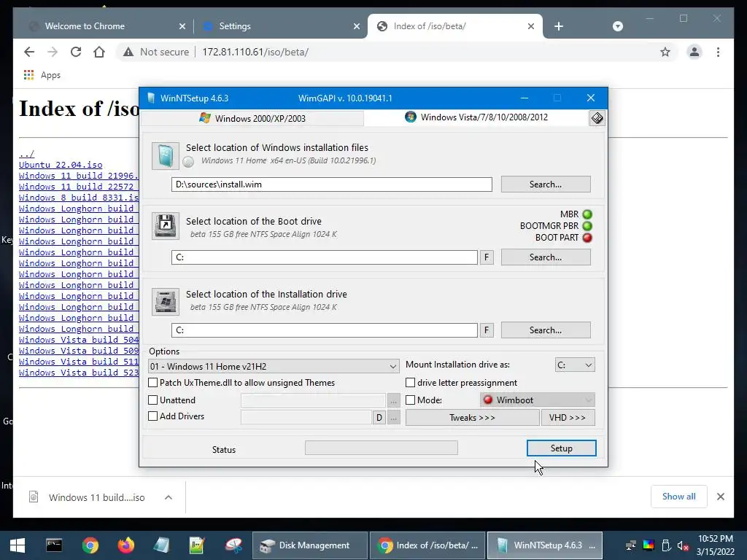This screenshot has width=747, height=560.
Task: Click the BOOTMGR PBR green status light
Action: (587, 226)
